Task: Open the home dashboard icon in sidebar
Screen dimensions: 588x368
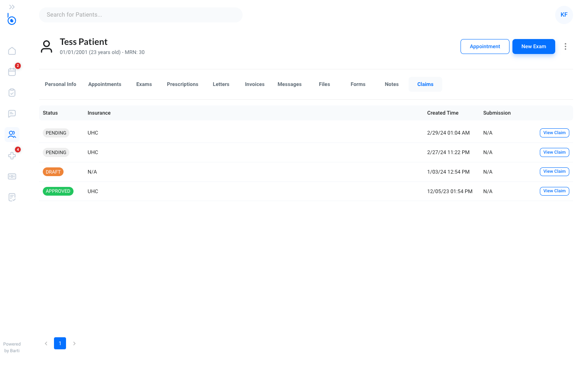Action: tap(12, 51)
